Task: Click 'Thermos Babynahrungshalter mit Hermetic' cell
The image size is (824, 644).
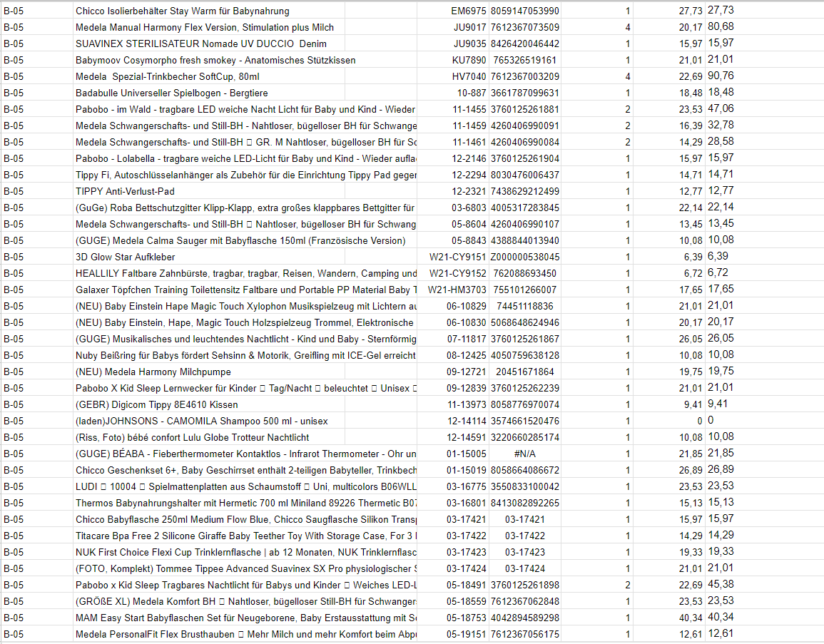Action: tap(245, 503)
